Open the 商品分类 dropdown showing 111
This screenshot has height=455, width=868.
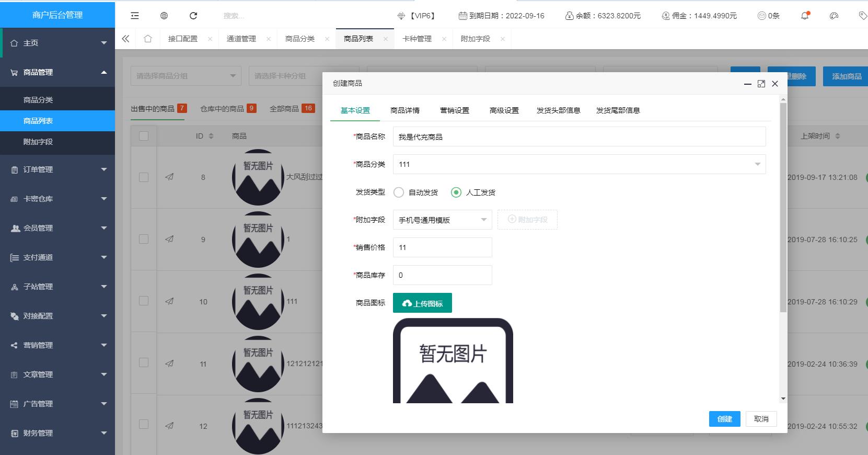pyautogui.click(x=580, y=164)
